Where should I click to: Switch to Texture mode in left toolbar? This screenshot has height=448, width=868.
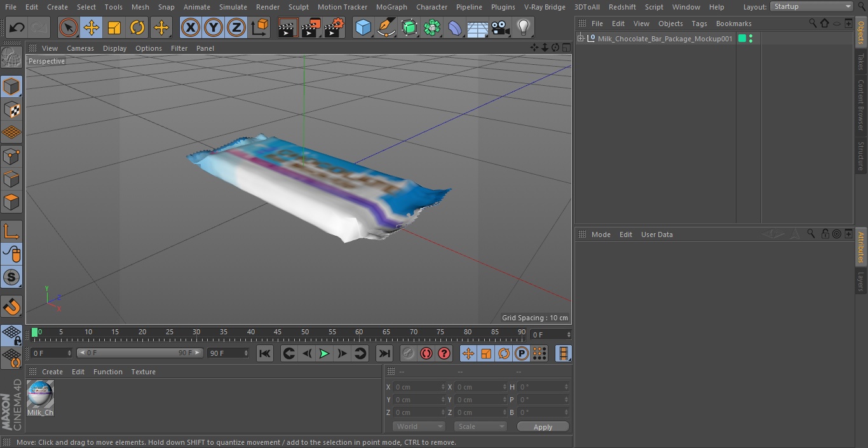point(11,109)
